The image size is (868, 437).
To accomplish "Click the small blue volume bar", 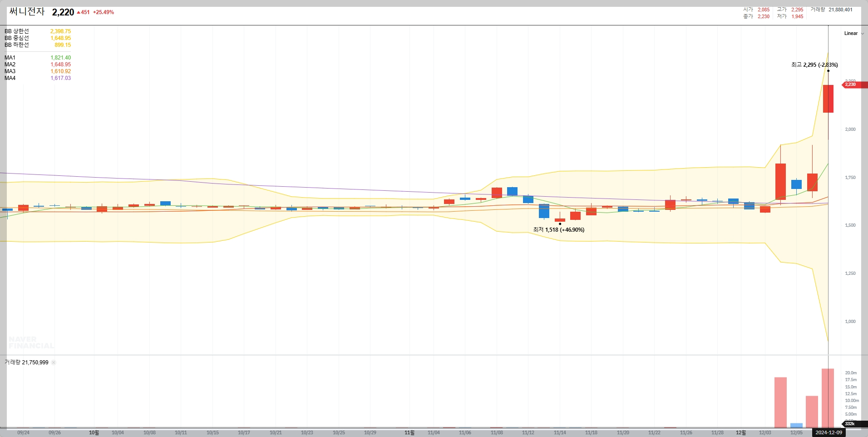I will pyautogui.click(x=796, y=426).
